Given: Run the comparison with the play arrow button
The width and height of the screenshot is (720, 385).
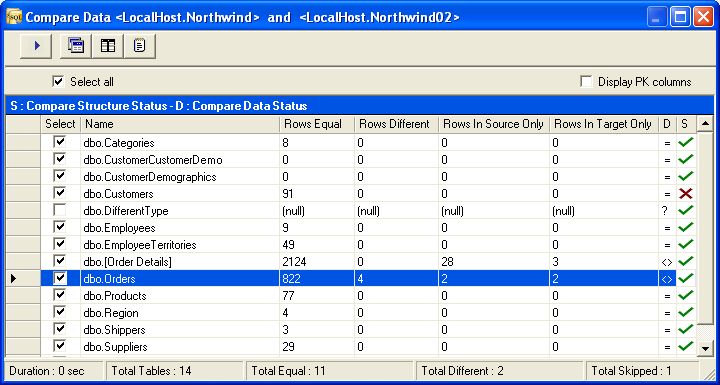Looking at the screenshot, I should [x=36, y=46].
